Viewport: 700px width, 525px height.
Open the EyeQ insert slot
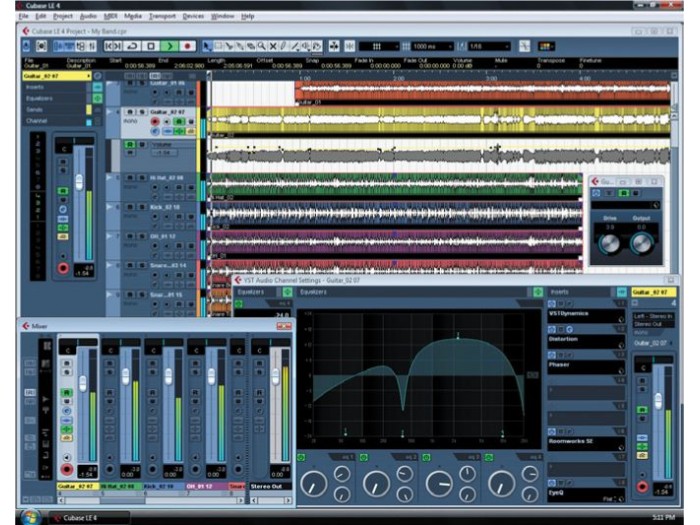(586, 495)
